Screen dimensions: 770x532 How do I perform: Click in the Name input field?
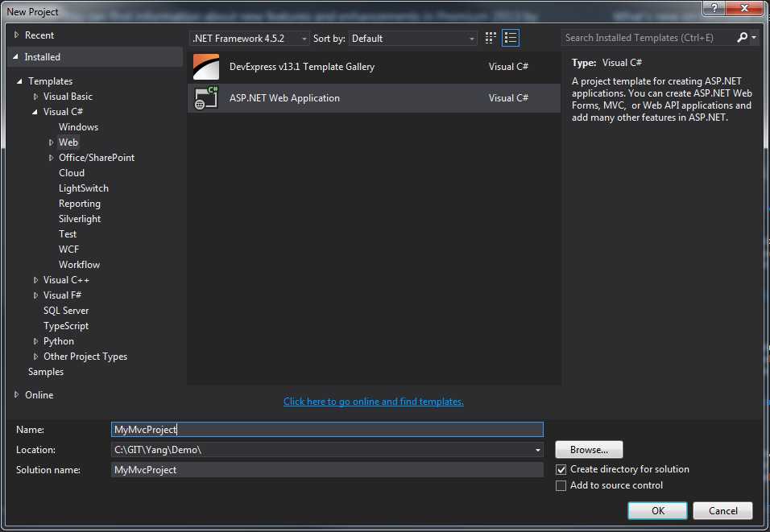[327, 430]
